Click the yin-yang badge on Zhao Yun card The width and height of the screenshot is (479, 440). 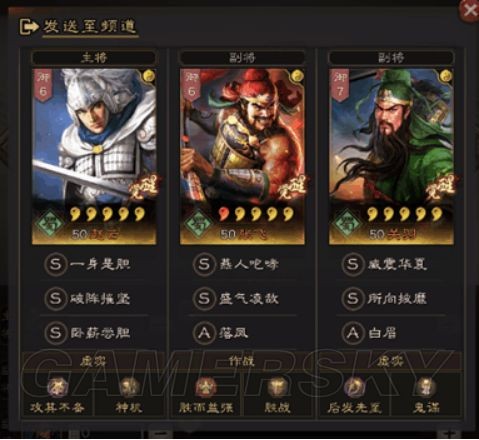[x=149, y=76]
